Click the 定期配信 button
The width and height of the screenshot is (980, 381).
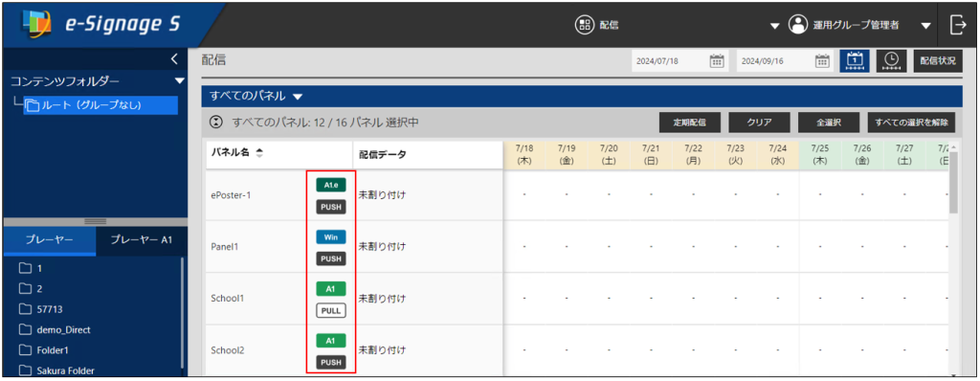pos(689,123)
